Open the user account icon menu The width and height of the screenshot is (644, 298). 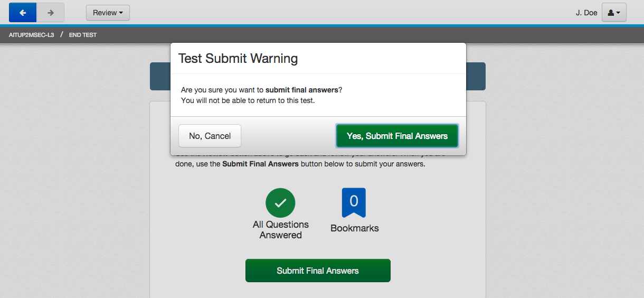614,13
